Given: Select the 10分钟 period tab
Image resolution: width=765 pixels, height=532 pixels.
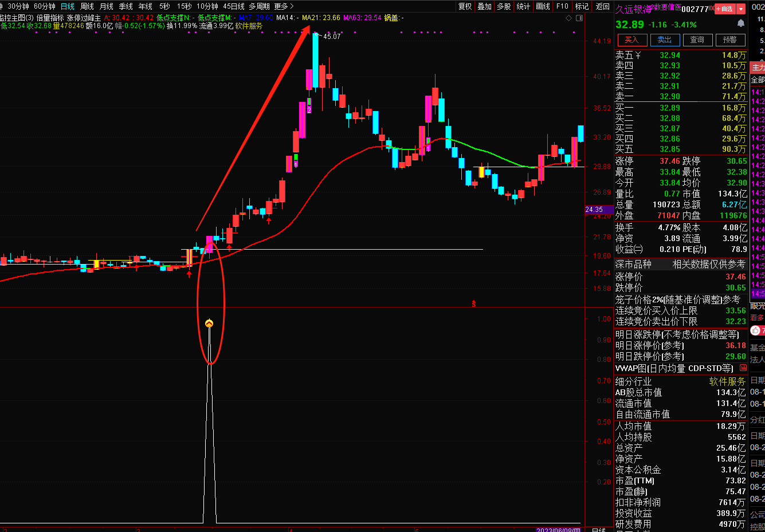Looking at the screenshot, I should [207, 6].
